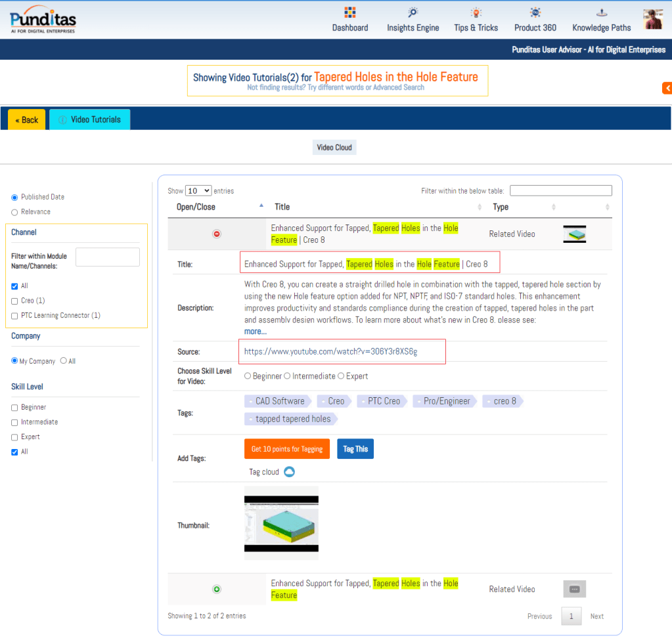The width and height of the screenshot is (672, 642).
Task: Check the PTC Learning Connector checkbox
Action: pos(14,316)
